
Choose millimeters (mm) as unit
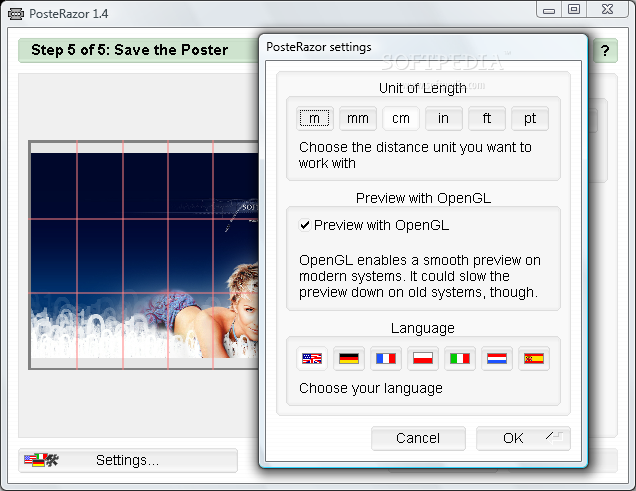[x=358, y=118]
